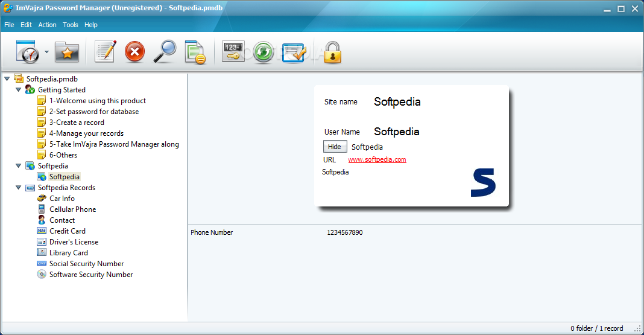Click the status bar record count
644x335 pixels.
[596, 328]
